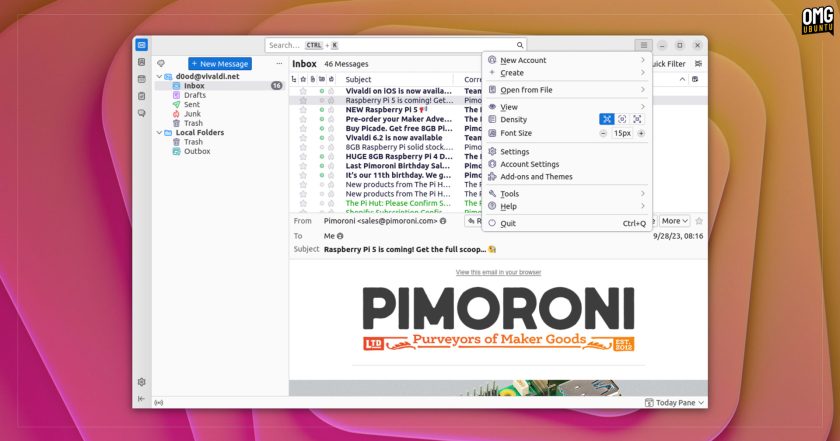Screen dimensions: 840x441
Task: Click the settings gear in spaces toolbar
Action: click(x=141, y=382)
